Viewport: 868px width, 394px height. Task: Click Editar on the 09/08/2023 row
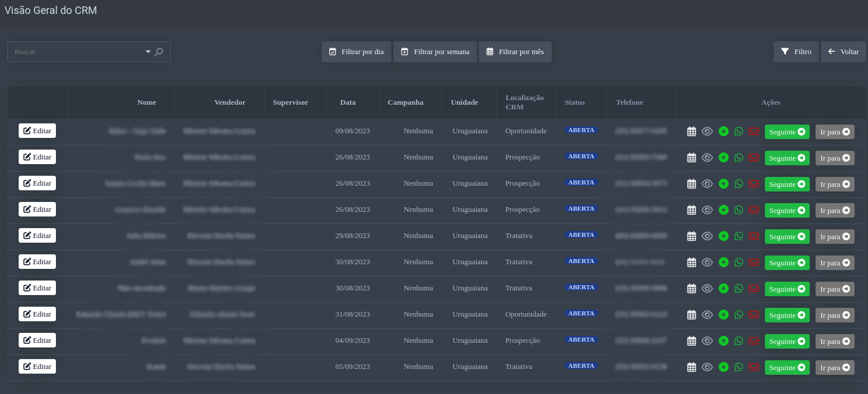(x=37, y=131)
